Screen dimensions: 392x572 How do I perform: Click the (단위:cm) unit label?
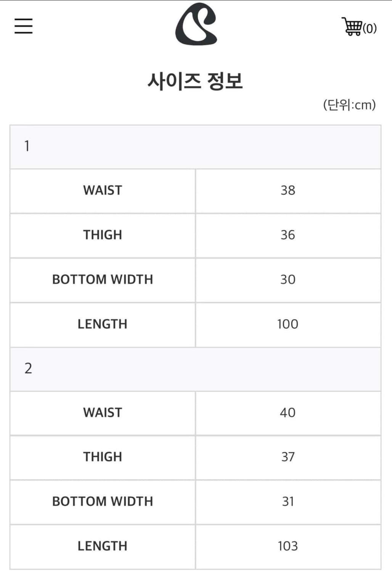349,104
